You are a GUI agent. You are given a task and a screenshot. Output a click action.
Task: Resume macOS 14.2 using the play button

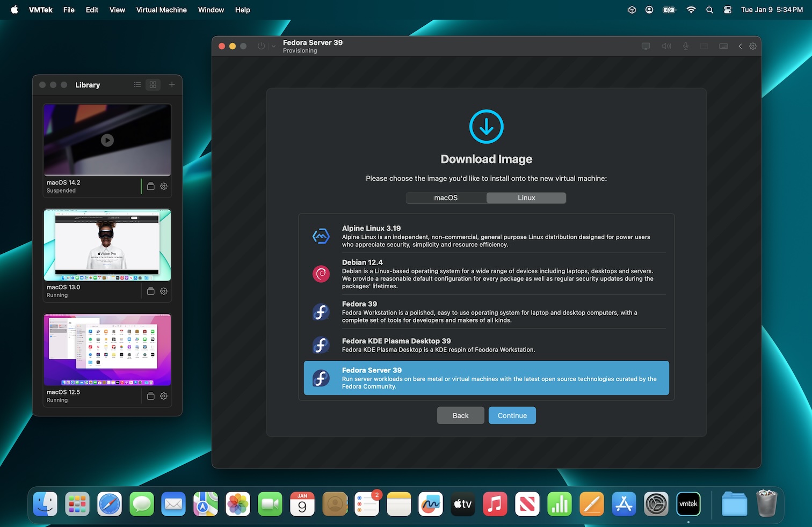click(x=107, y=141)
